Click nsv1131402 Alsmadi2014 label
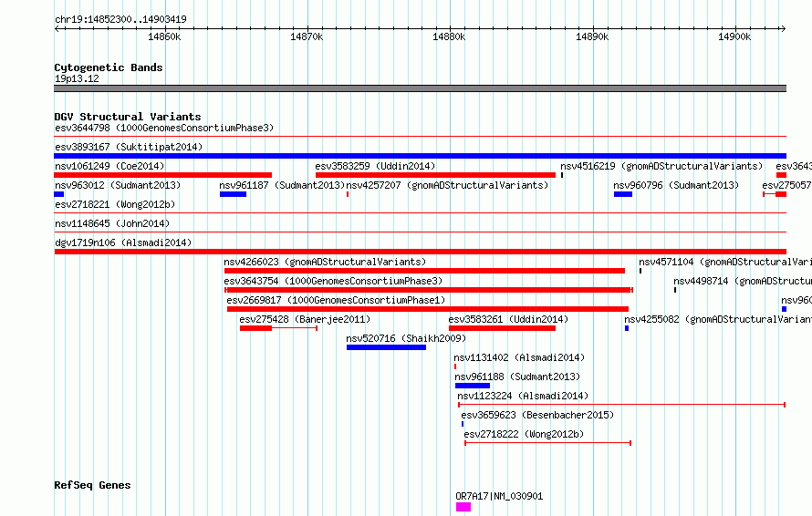This screenshot has width=812, height=516. pyautogui.click(x=519, y=357)
